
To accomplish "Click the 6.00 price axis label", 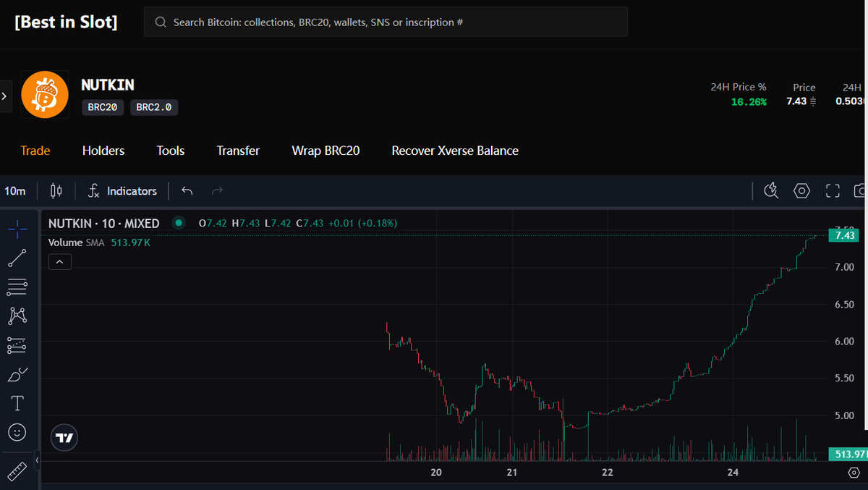I will [x=845, y=342].
